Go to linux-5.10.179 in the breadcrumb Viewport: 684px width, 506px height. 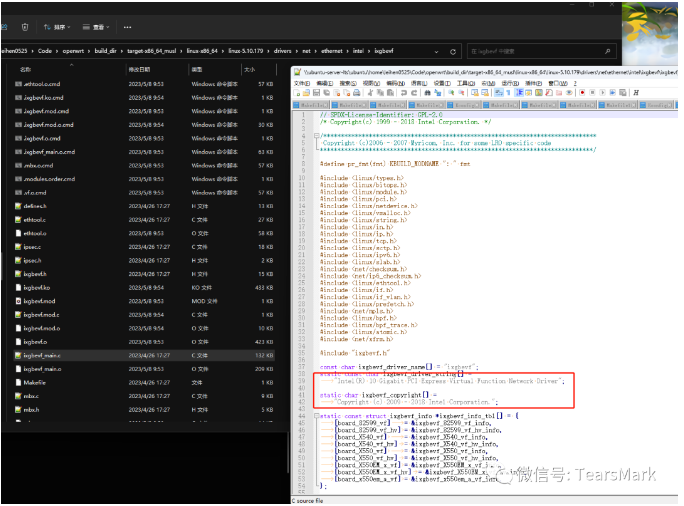point(246,51)
